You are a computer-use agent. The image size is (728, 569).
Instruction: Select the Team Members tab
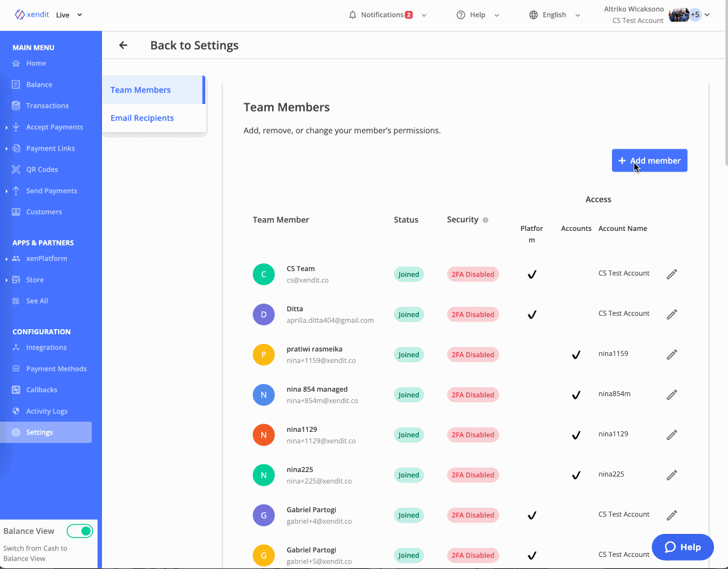click(x=140, y=89)
